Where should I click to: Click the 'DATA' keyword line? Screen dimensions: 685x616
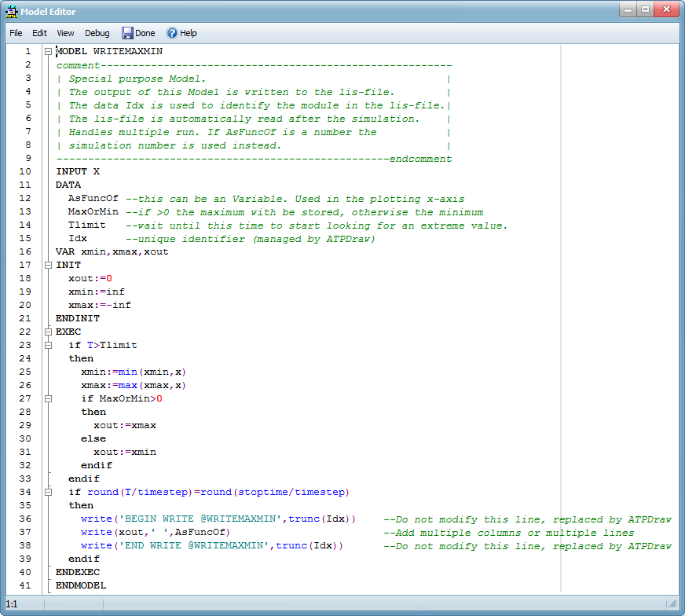click(x=68, y=185)
